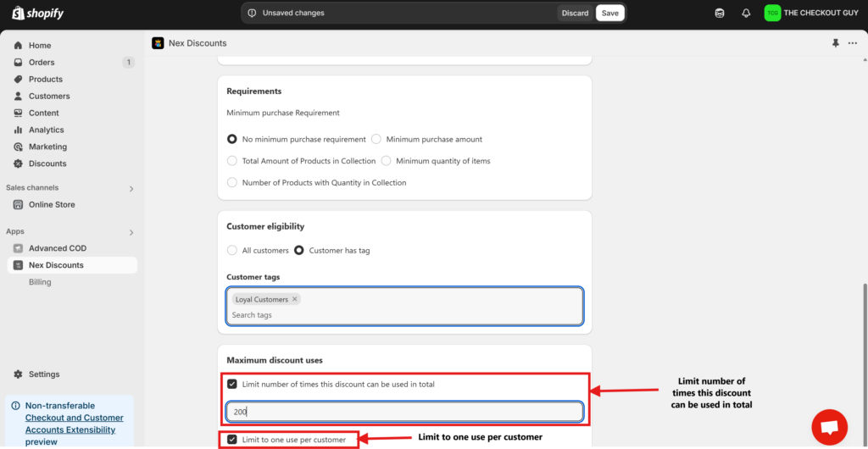Screen dimensions: 868x449
Task: Open the red chat support bubble
Action: tap(830, 426)
